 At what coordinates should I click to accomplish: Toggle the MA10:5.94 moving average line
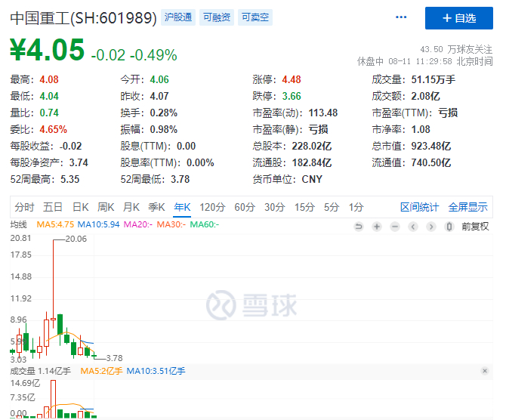pos(98,224)
